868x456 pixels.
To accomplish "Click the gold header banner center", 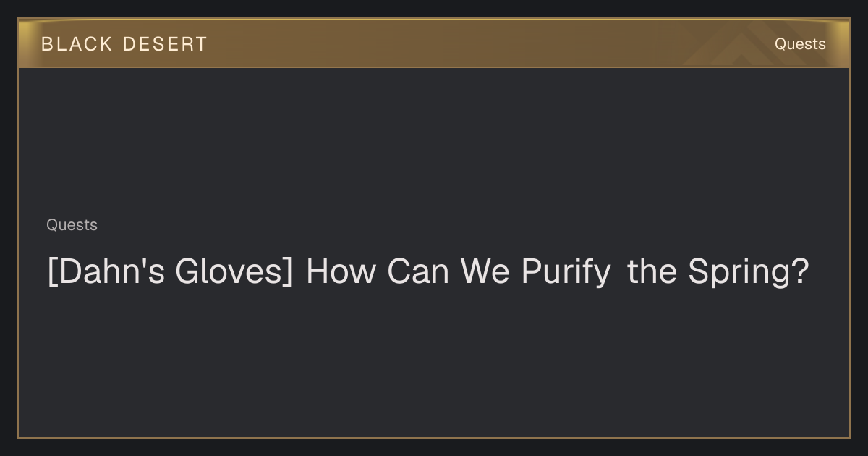I will click(434, 44).
